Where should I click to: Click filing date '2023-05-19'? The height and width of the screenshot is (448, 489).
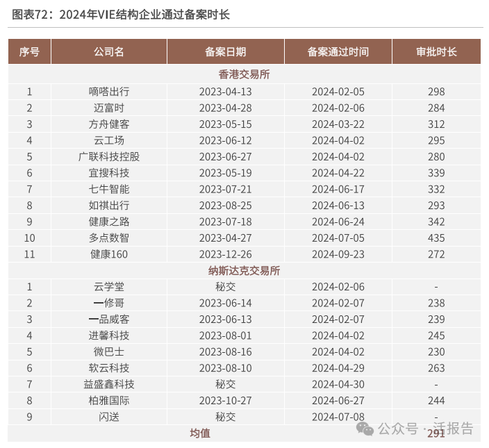226,173
